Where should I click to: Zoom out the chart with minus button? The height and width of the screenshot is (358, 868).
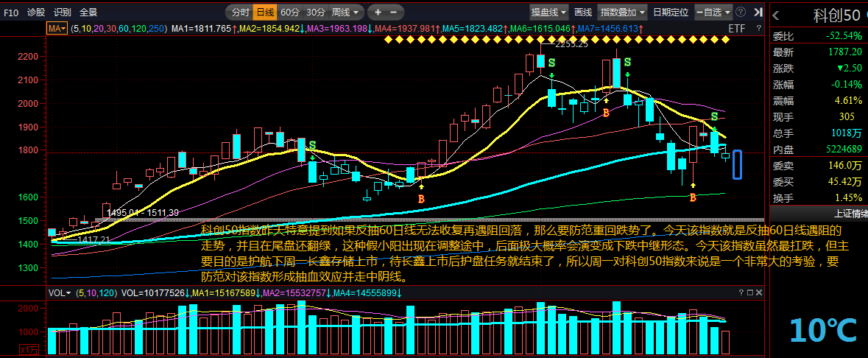[394, 12]
